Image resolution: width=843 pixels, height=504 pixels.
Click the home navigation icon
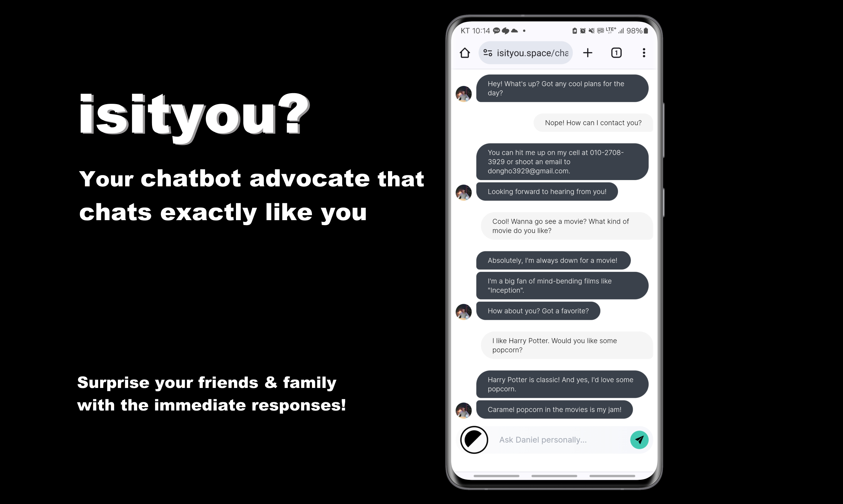click(466, 53)
